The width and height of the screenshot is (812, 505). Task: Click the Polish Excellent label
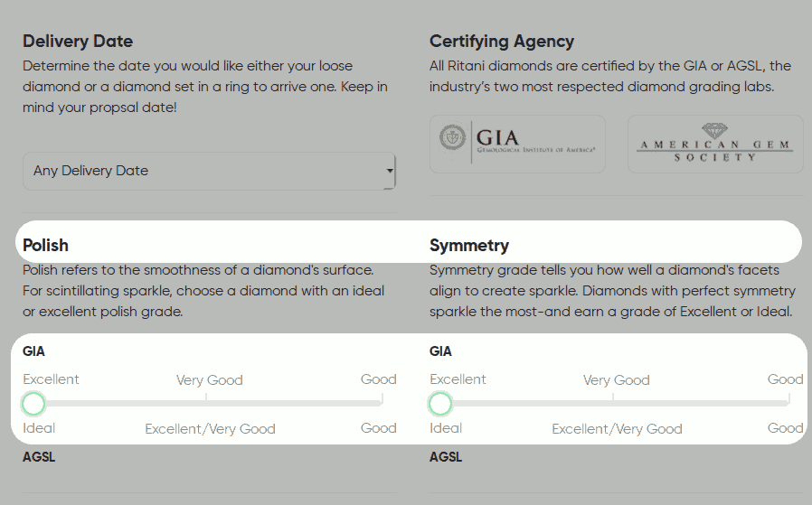click(x=51, y=379)
